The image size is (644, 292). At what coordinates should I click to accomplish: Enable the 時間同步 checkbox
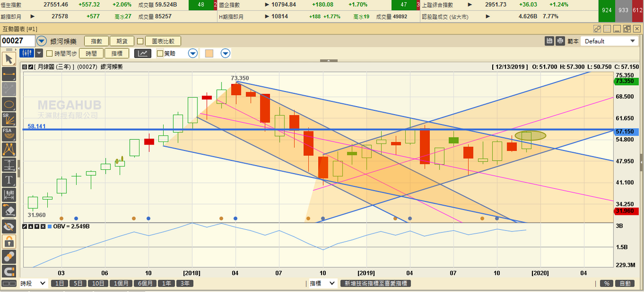50,54
